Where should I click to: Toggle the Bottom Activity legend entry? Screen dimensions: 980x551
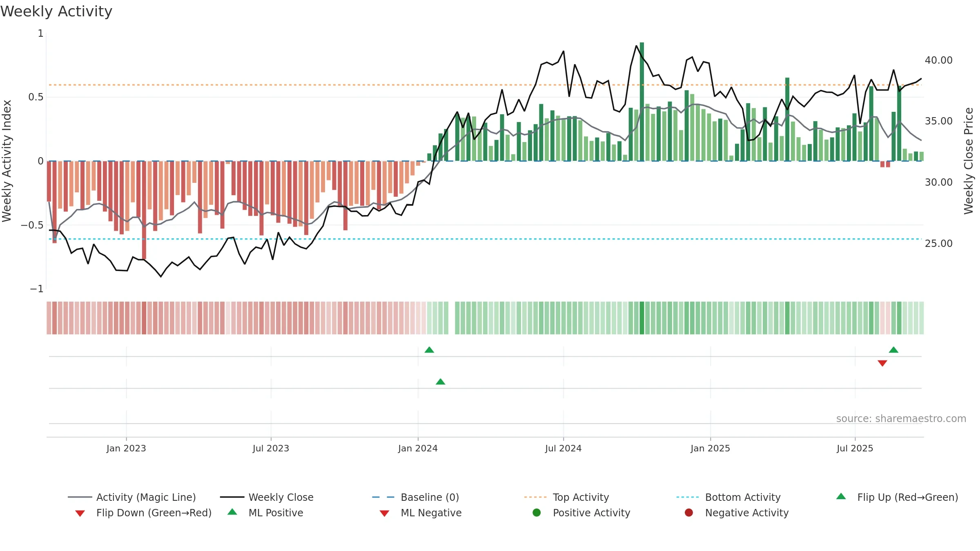[728, 497]
